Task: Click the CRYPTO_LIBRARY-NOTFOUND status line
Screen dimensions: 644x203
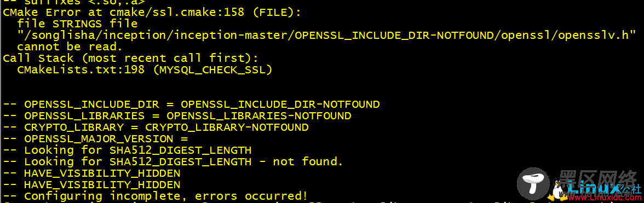Action: click(156, 127)
